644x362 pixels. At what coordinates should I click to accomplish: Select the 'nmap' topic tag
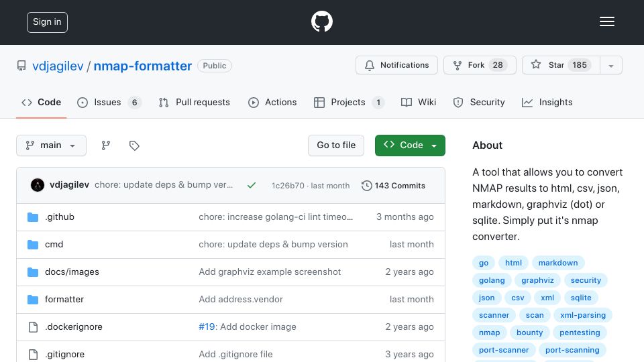(489, 333)
